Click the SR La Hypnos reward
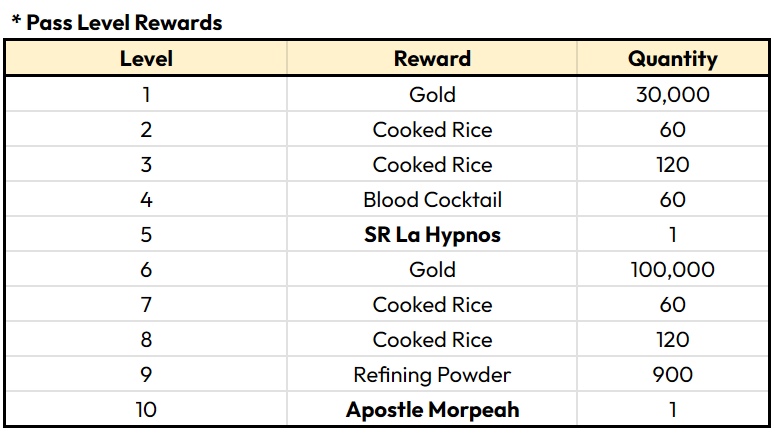Screen dimensions: 778x436 point(432,235)
